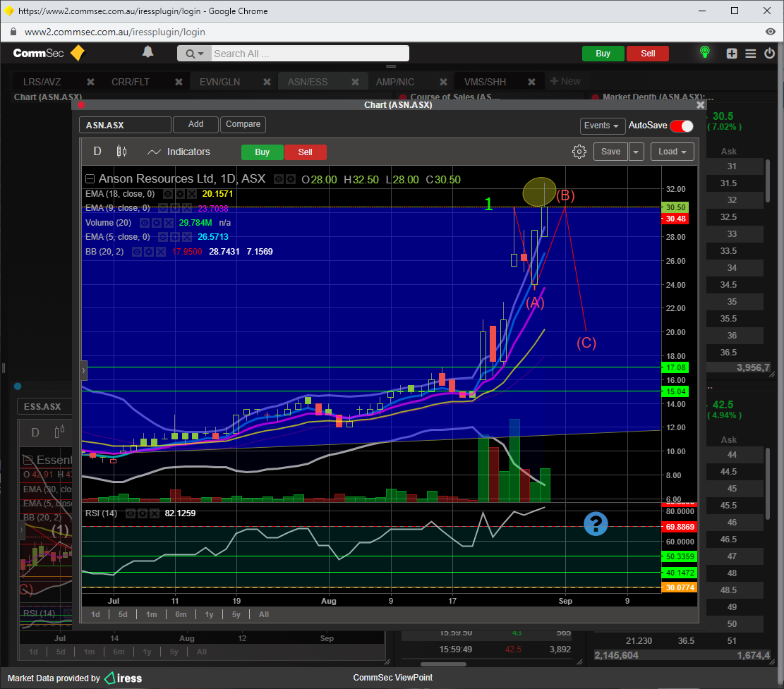Click the power logout icon
Image resolution: width=784 pixels, height=689 pixels.
(x=769, y=53)
